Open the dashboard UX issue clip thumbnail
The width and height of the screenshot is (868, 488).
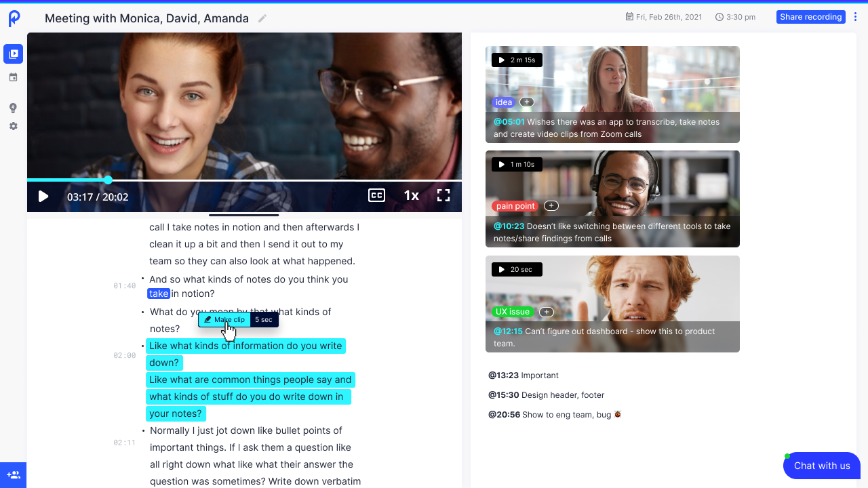(x=612, y=304)
